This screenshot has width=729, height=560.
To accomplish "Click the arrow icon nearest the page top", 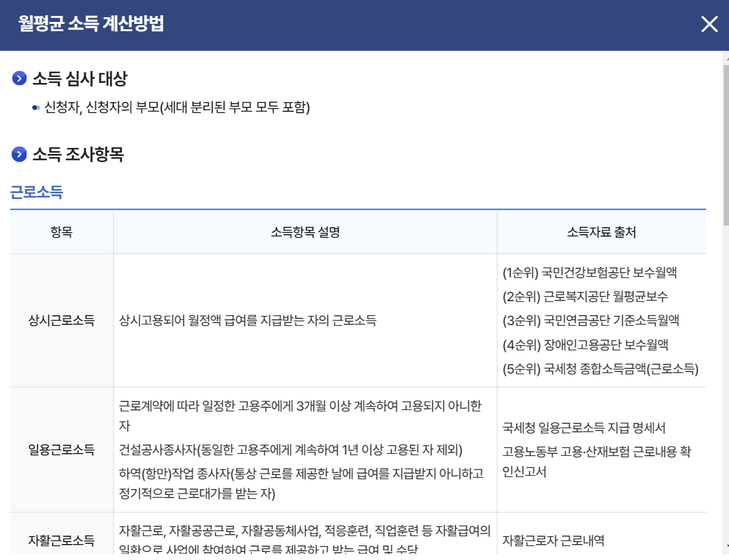I will (18, 78).
